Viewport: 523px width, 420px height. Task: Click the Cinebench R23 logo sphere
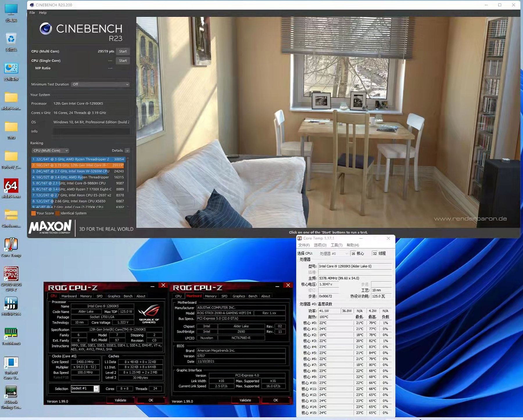(x=46, y=28)
